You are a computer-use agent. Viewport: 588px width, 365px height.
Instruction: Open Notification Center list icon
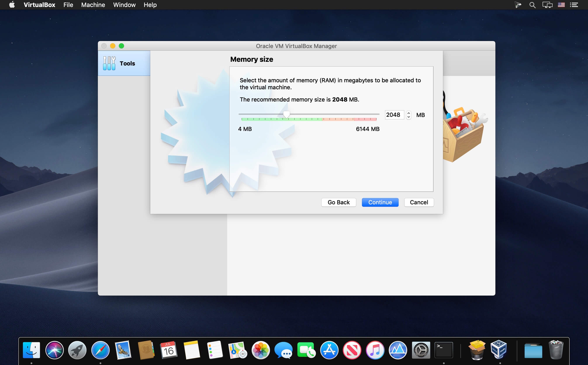click(x=574, y=5)
